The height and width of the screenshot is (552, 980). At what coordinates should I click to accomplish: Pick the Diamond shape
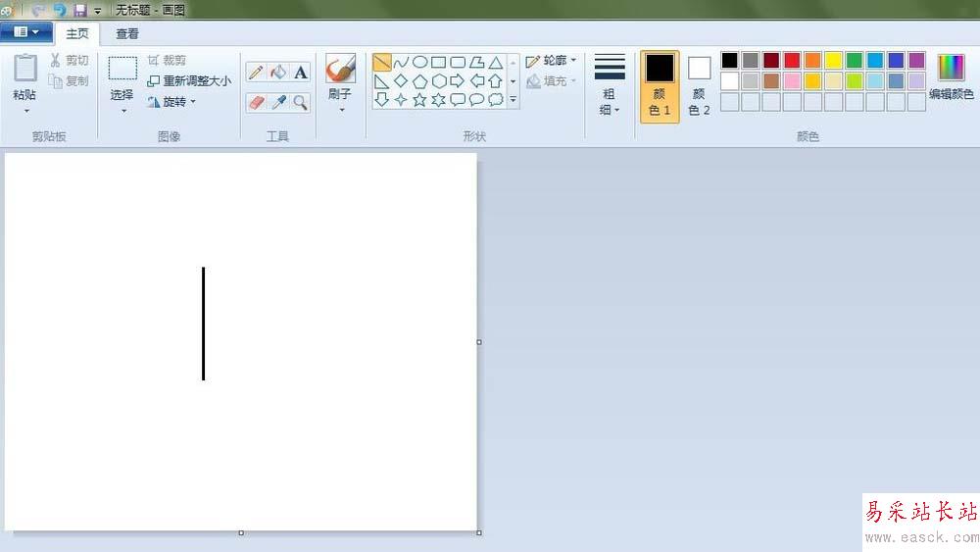tap(401, 80)
